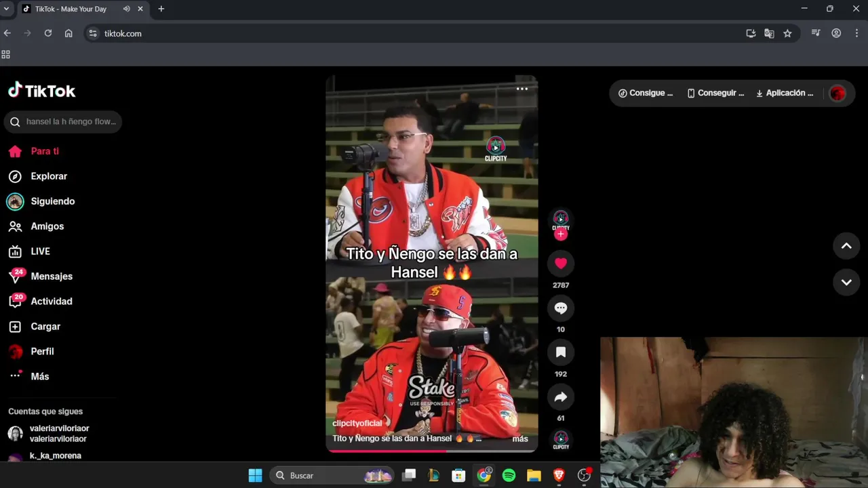Open browser home page
The image size is (868, 488).
(x=68, y=33)
